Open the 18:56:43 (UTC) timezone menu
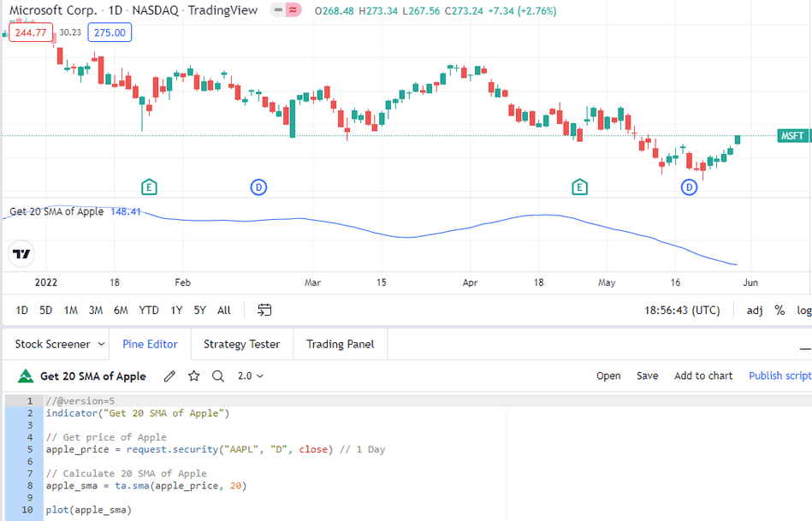The image size is (812, 521). coord(682,311)
